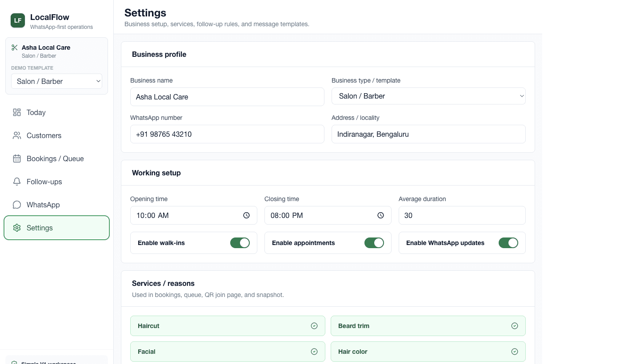
Task: Click the Settings page title
Action: point(145,12)
